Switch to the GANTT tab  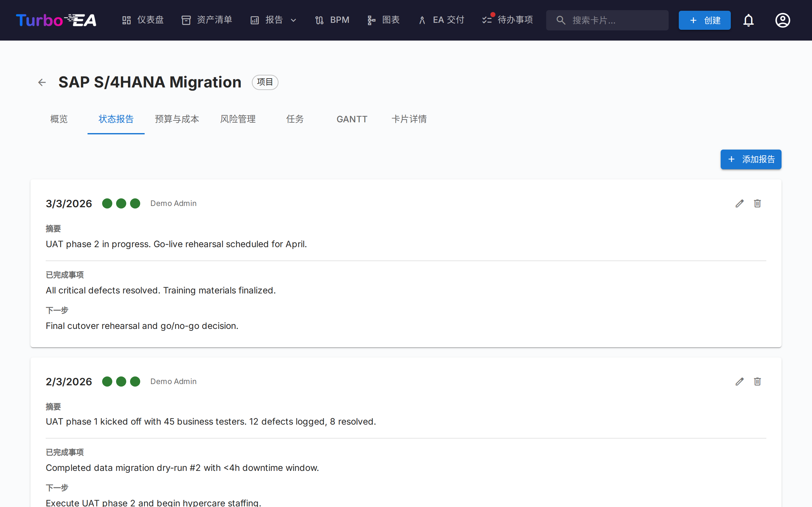352,119
